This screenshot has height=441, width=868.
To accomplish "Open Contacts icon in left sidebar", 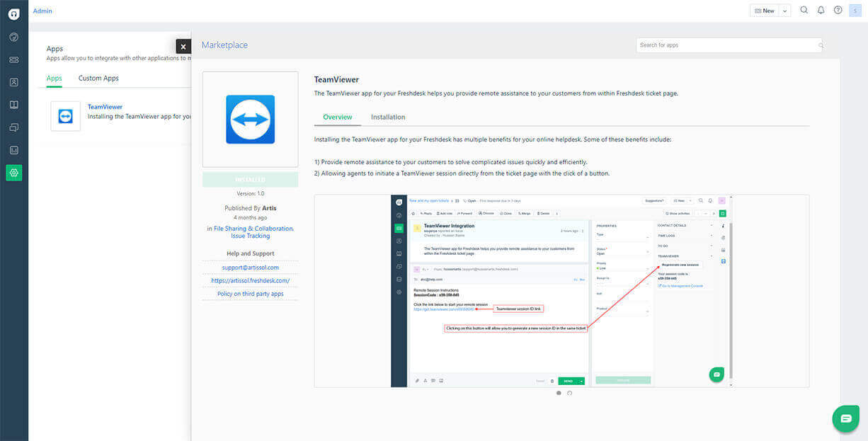I will [13, 83].
